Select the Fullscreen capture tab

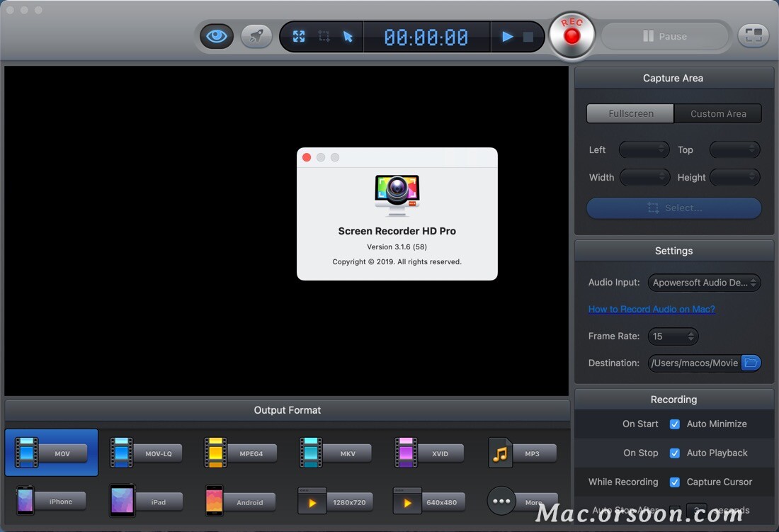630,113
